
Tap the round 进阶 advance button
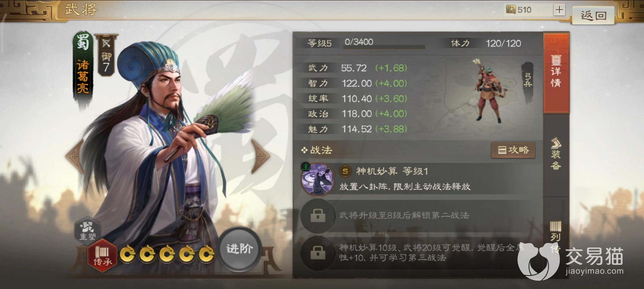(x=239, y=249)
